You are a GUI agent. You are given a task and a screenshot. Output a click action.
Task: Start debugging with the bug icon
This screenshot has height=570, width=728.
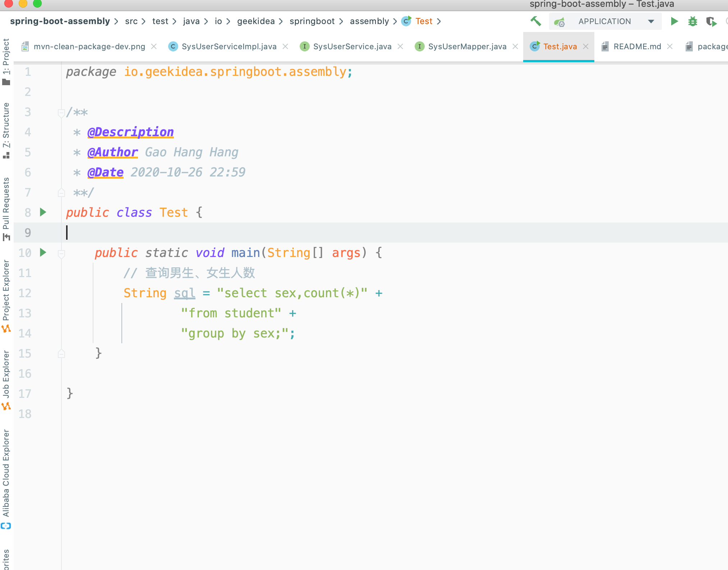[692, 21]
